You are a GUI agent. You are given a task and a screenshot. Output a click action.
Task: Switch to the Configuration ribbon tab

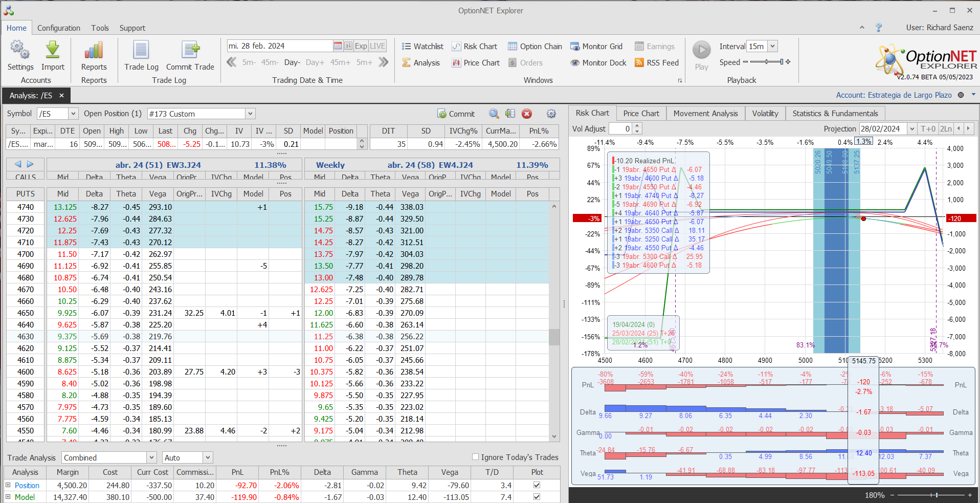[59, 28]
